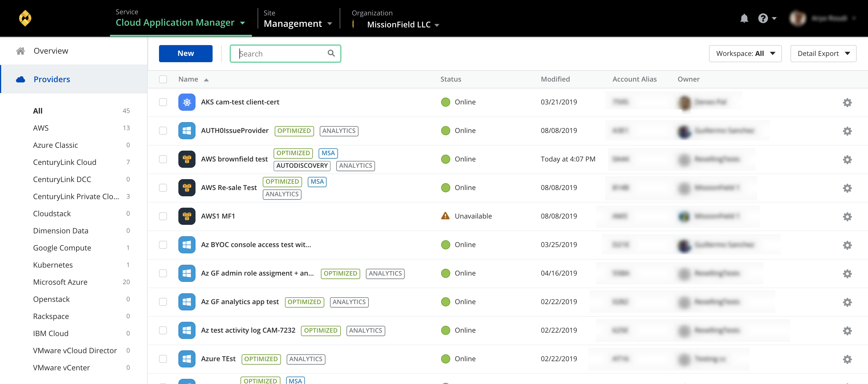Check the box for AWS1 MF1
Image resolution: width=868 pixels, height=384 pixels.
[x=163, y=216]
